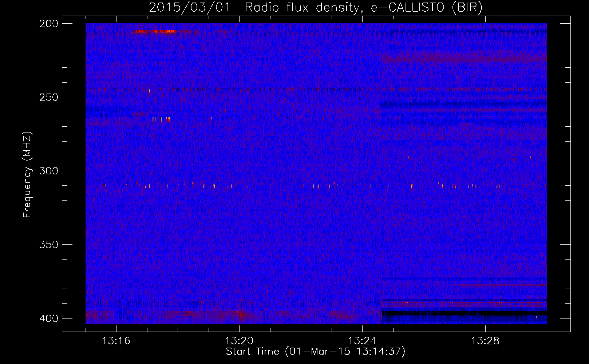Click the black band near 397 MHz

[464, 313]
